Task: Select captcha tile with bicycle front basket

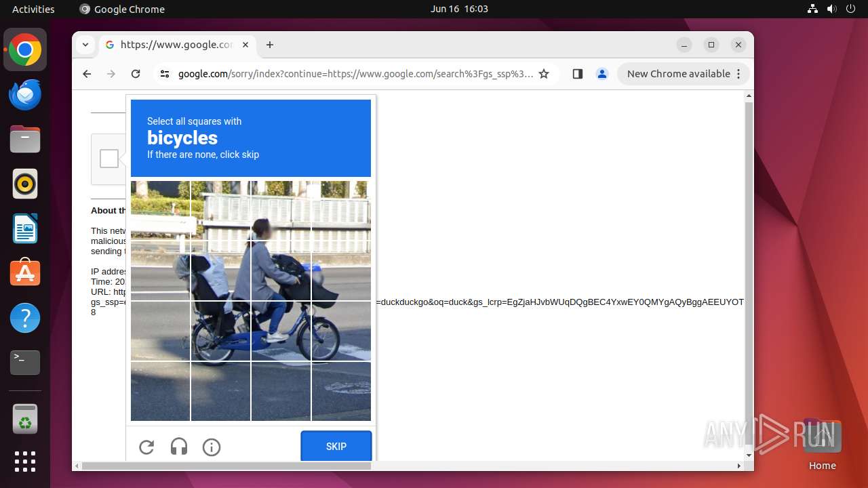Action: pos(341,270)
